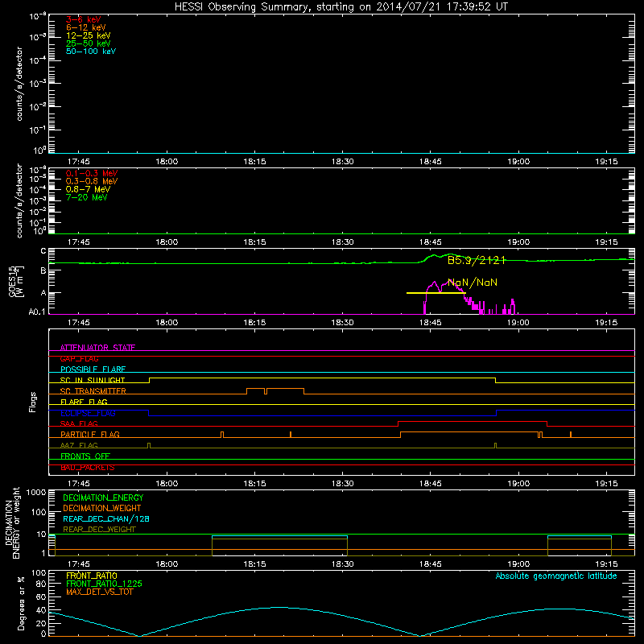This screenshot has width=644, height=644.
Task: Select the AAZ_FLAG label
Action: coord(79,445)
